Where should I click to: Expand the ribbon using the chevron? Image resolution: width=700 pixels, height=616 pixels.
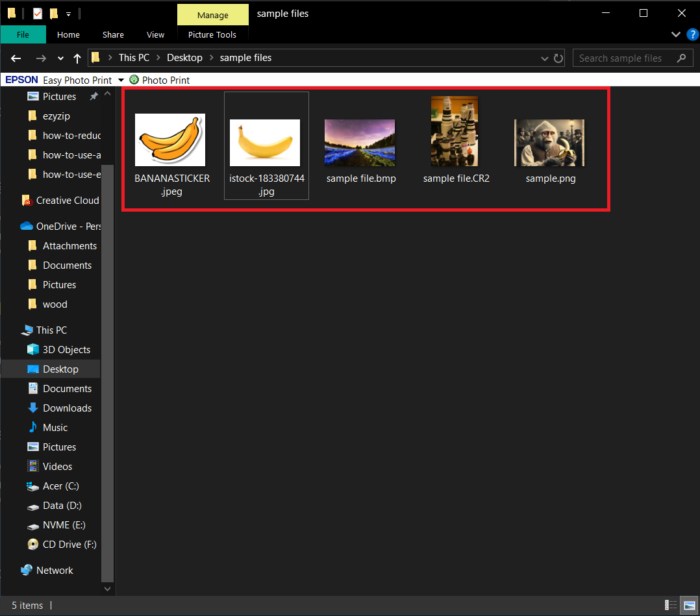[x=676, y=34]
